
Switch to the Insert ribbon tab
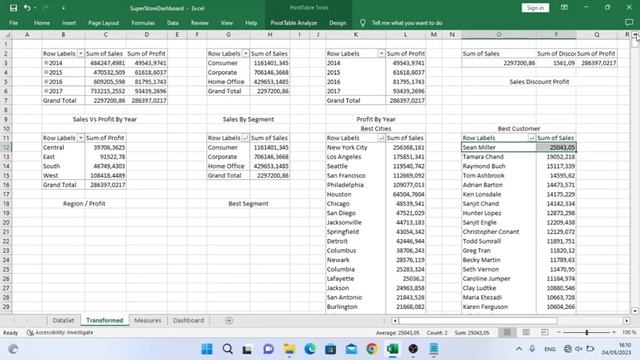69,23
